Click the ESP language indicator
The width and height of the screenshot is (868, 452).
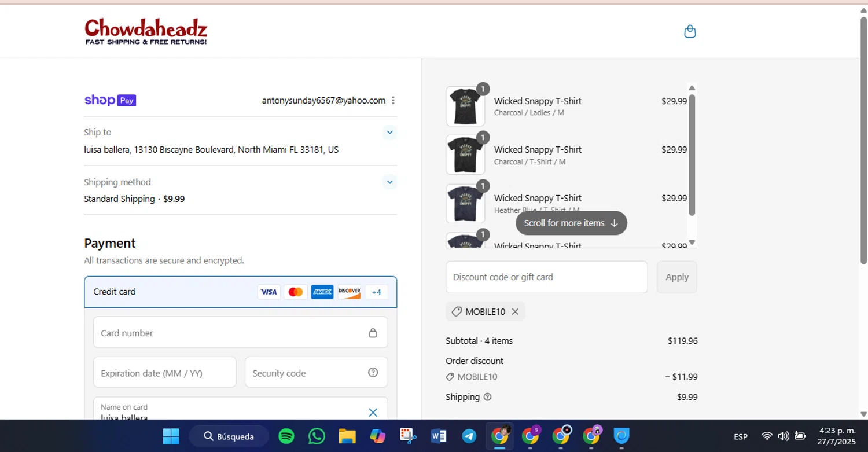pyautogui.click(x=741, y=437)
